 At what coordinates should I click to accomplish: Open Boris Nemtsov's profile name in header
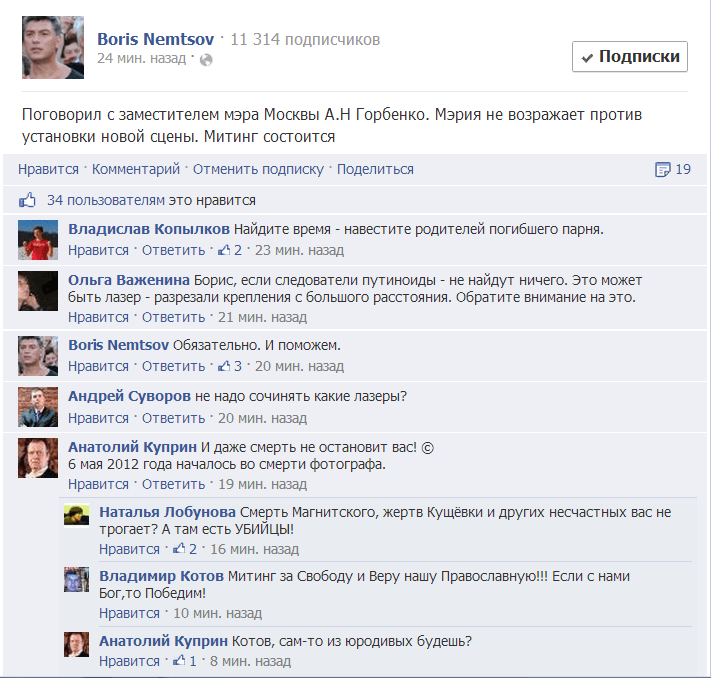coord(156,39)
